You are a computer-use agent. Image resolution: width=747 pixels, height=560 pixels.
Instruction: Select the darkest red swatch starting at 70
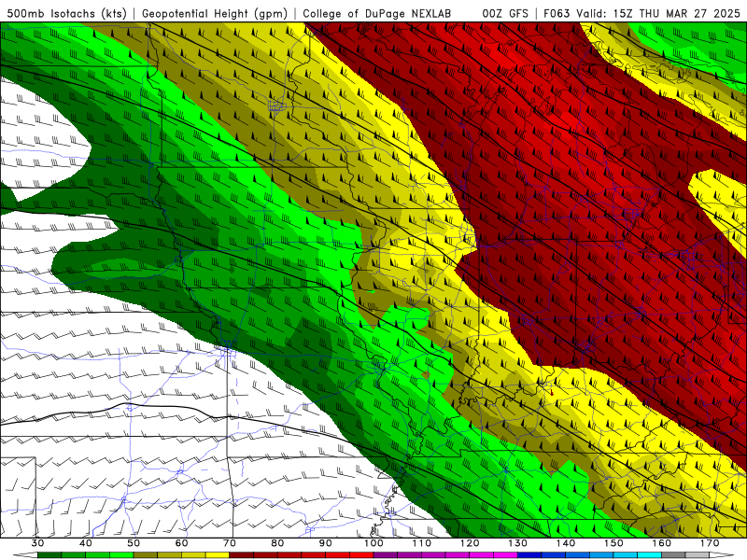pyautogui.click(x=242, y=555)
